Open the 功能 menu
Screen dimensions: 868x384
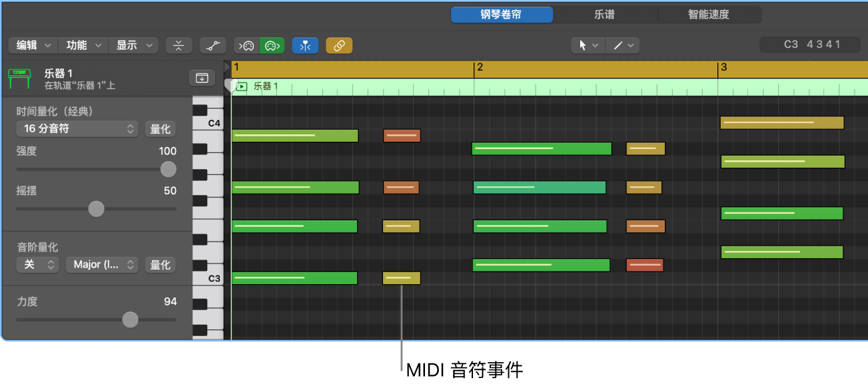[83, 45]
